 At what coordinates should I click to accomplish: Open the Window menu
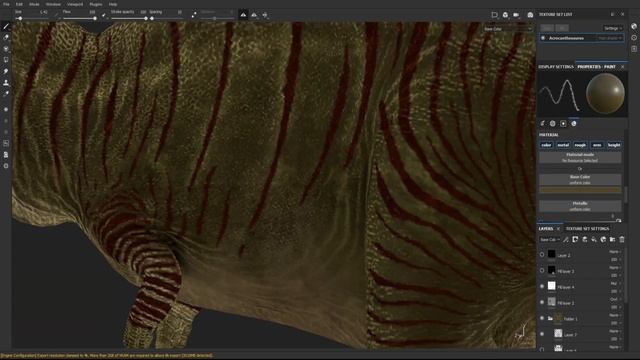53,4
